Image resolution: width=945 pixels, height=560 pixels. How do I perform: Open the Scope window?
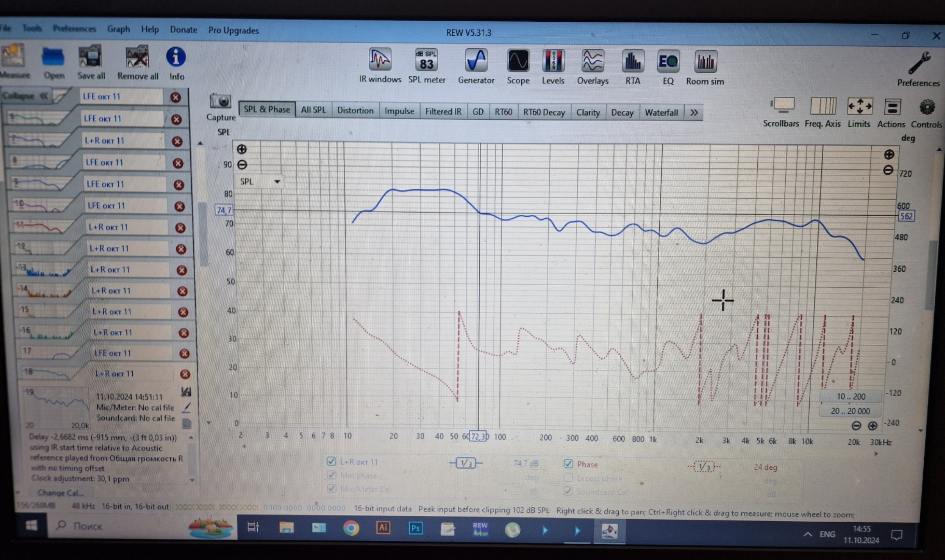[x=518, y=66]
